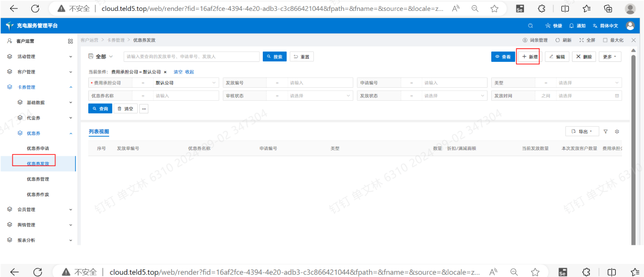Click the browser refresh icon
The width and height of the screenshot is (644, 277).
pos(36,8)
